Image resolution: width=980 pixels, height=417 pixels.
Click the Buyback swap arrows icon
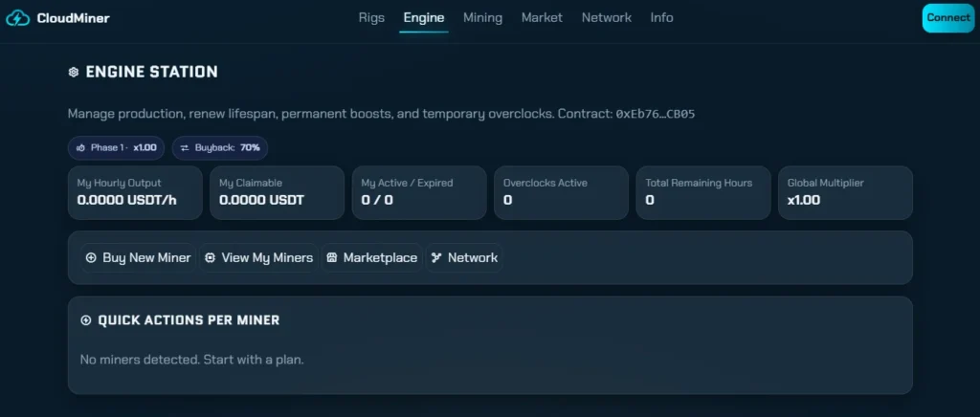pyautogui.click(x=185, y=148)
